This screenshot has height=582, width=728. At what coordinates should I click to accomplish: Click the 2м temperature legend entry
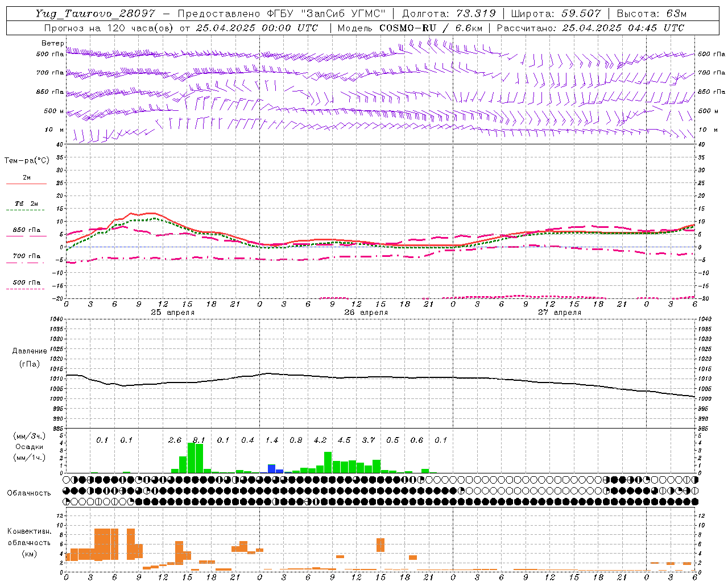[x=26, y=178]
